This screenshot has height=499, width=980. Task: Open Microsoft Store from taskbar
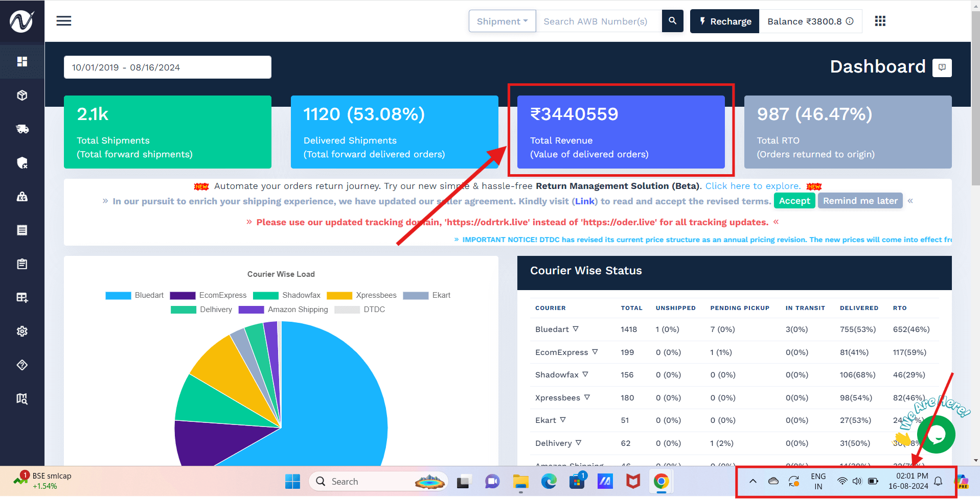click(577, 482)
